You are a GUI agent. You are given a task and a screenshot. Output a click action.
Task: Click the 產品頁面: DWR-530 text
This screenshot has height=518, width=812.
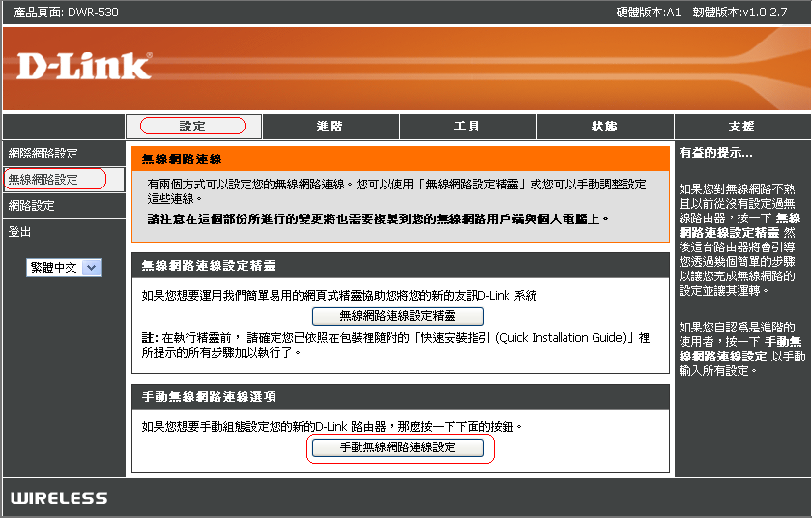click(67, 13)
